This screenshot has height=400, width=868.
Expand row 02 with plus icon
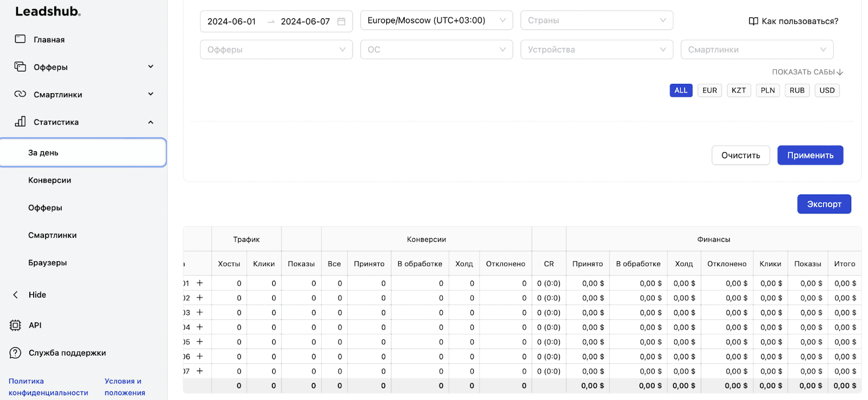200,298
